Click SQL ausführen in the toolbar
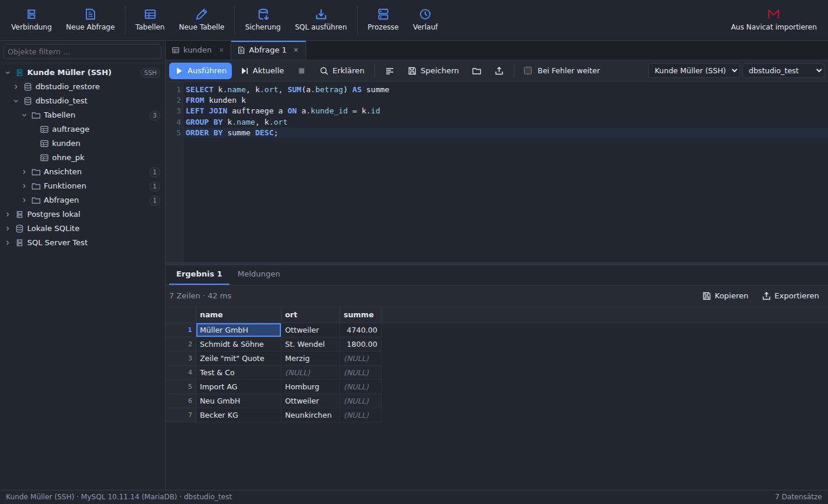Screen dimensions: 828x504 321,20
